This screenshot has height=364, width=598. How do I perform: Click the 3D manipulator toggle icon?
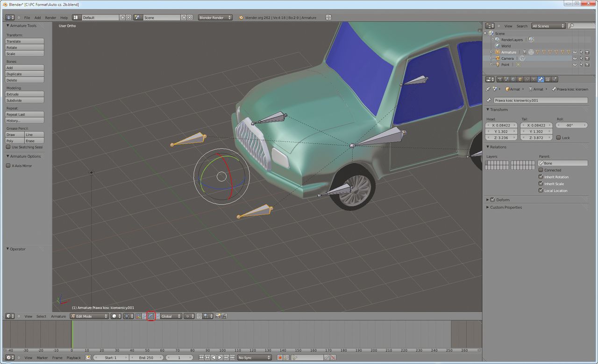click(139, 316)
